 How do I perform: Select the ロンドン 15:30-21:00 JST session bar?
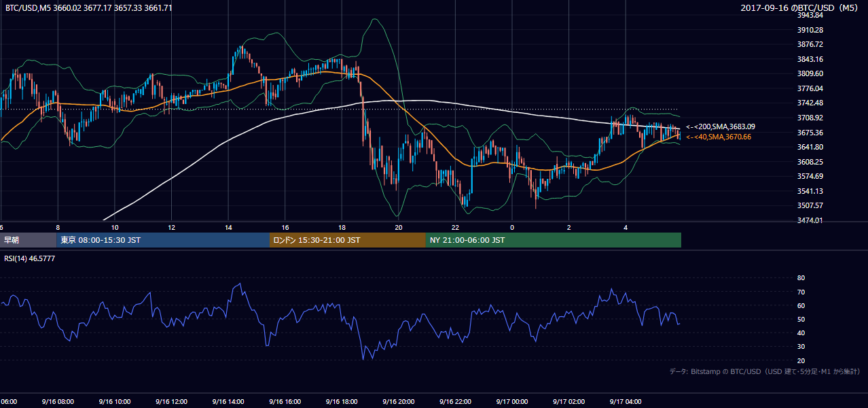(x=348, y=240)
